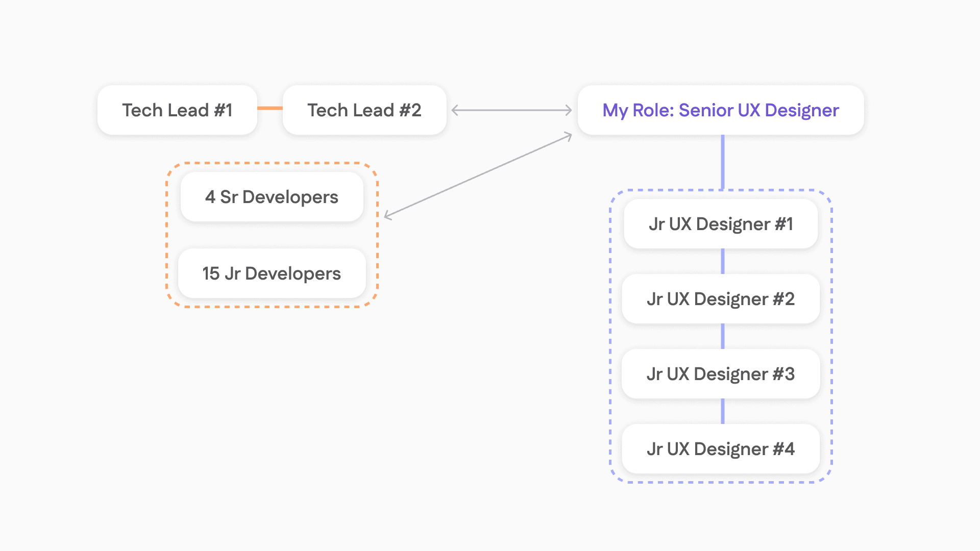The width and height of the screenshot is (980, 551).
Task: Click connector between Jr Designer #2 and #3
Action: [x=722, y=336]
